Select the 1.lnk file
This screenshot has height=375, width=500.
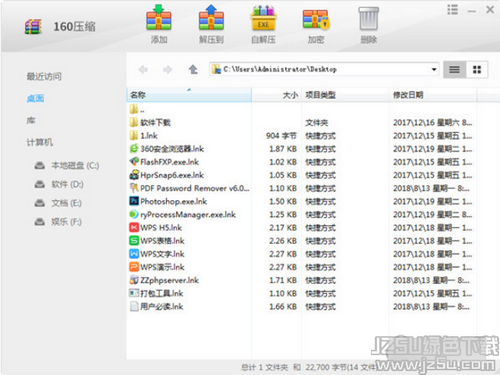(x=302, y=136)
